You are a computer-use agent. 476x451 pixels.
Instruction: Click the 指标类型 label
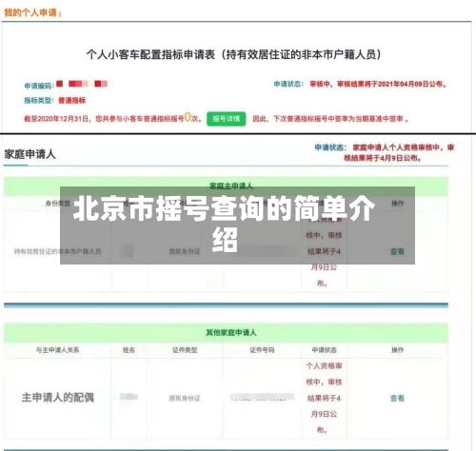[x=39, y=101]
